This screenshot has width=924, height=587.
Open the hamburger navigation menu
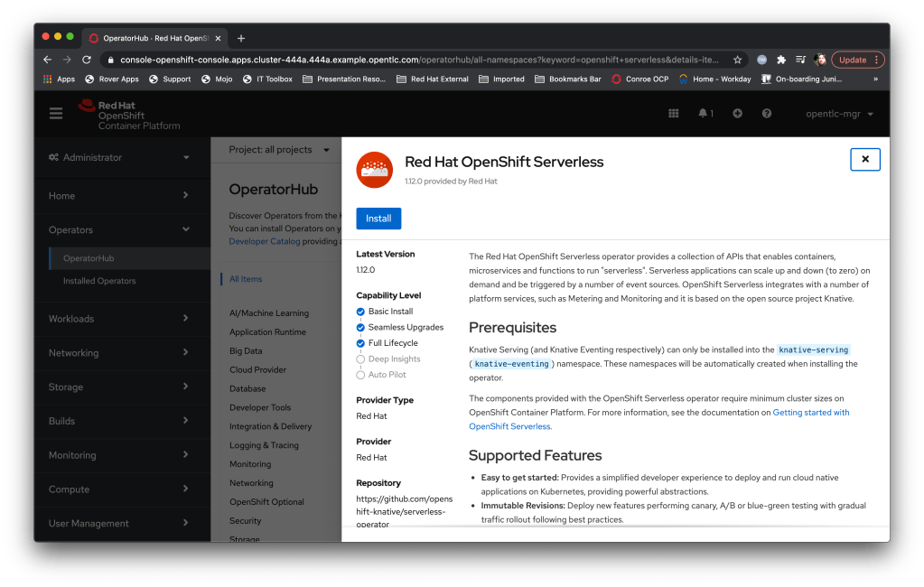(x=56, y=114)
